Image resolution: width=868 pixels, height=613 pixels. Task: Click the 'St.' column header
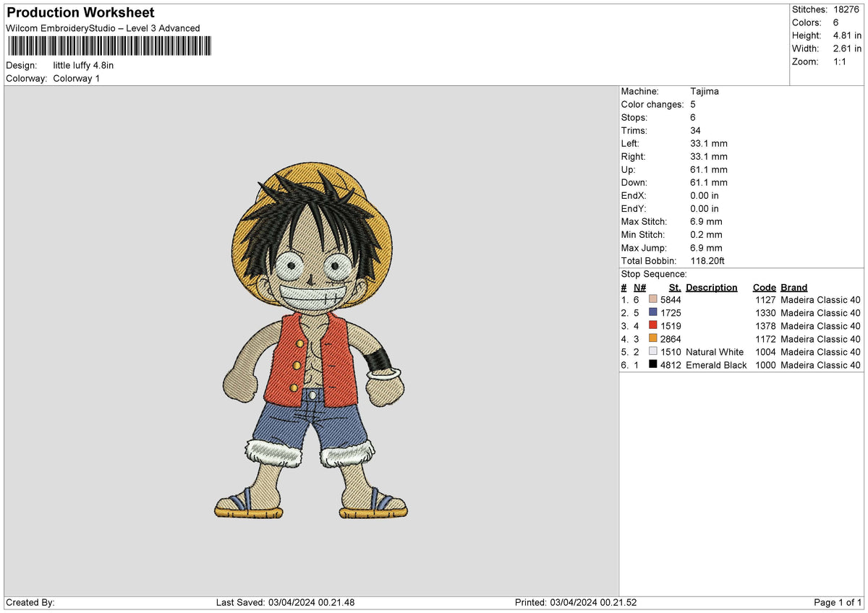[675, 288]
